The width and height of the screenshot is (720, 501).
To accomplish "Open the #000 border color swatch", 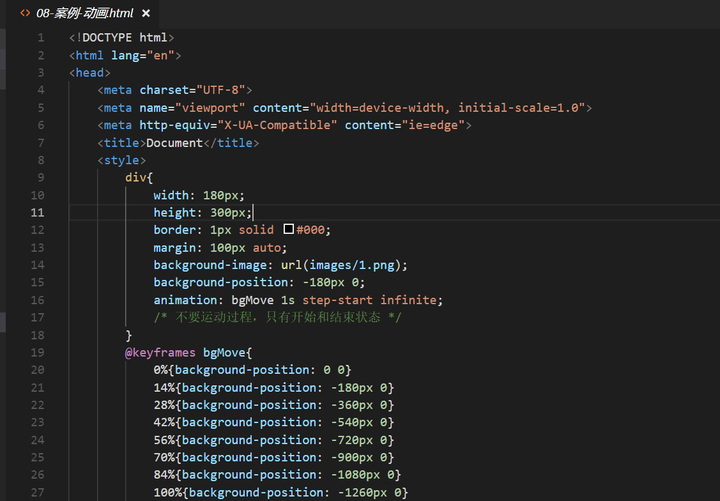I will pos(289,229).
